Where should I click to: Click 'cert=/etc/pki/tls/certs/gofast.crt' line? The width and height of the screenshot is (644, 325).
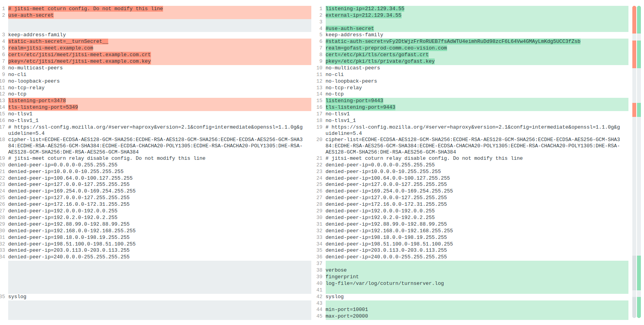(x=377, y=55)
